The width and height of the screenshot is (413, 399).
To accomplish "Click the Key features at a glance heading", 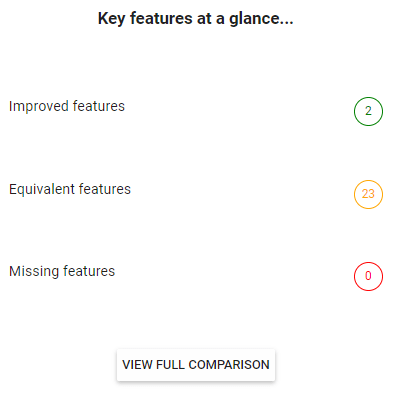I will point(196,19).
